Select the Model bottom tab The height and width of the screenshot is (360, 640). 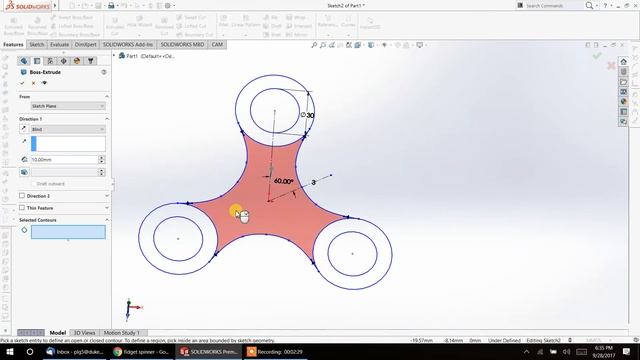click(58, 333)
